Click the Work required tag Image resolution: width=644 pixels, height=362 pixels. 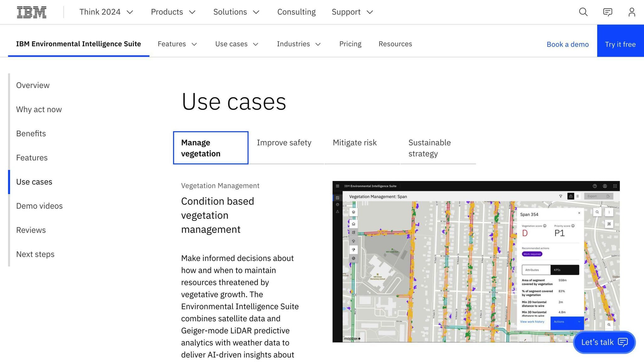click(x=532, y=254)
